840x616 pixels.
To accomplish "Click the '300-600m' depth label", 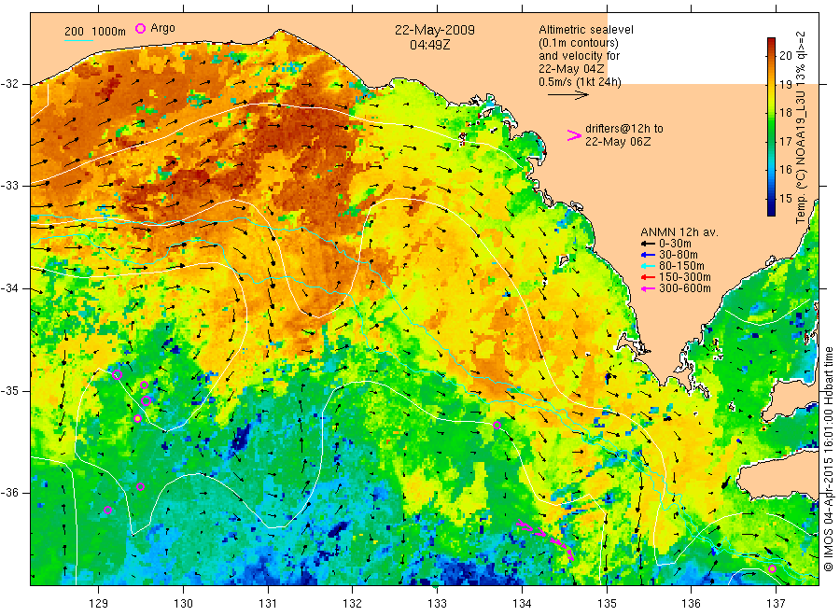I will [685, 288].
